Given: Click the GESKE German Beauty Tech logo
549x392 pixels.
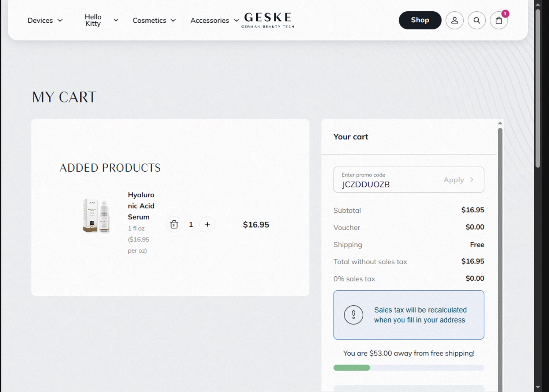Looking at the screenshot, I should click(268, 20).
